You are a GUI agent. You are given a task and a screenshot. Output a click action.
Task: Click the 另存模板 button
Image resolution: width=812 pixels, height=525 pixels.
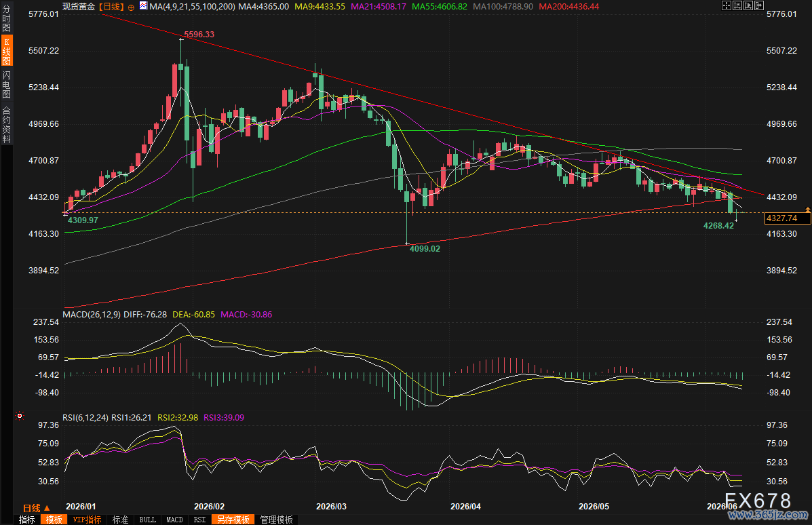(x=233, y=520)
